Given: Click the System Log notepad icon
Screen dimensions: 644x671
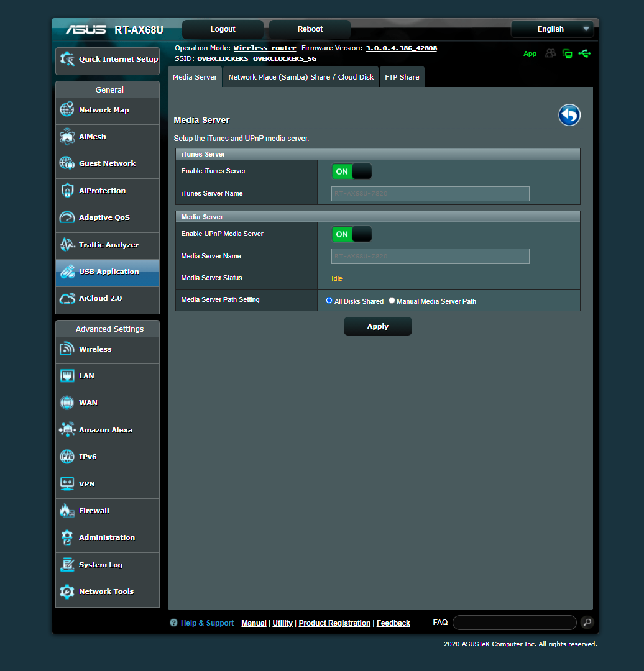Looking at the screenshot, I should coord(67,564).
